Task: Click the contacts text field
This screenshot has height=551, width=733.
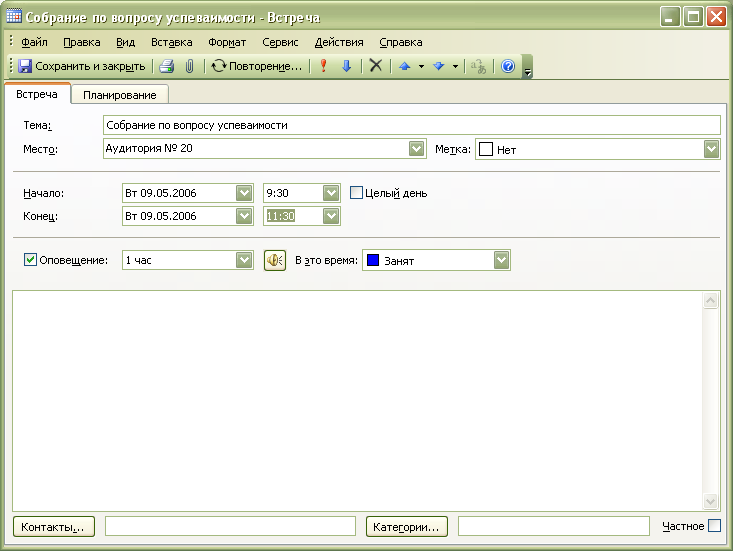Action: (230, 526)
